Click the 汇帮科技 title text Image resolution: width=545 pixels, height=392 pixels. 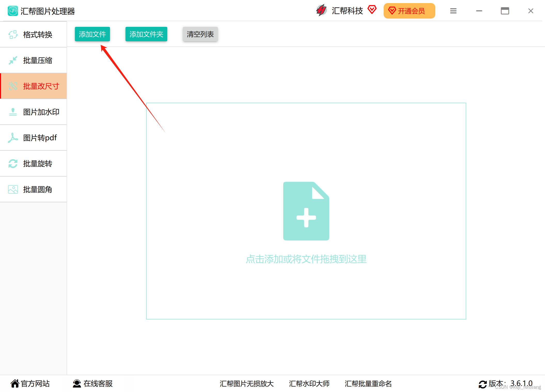[x=347, y=11]
